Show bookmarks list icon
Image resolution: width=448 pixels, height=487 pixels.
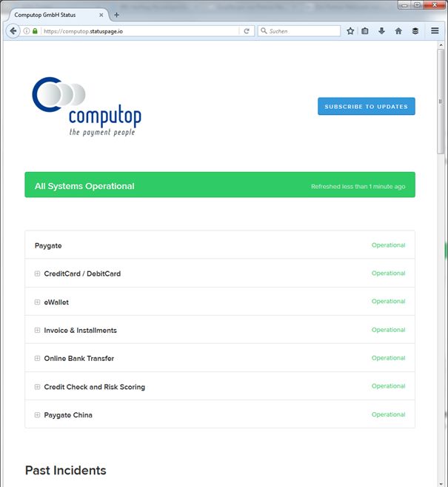click(x=365, y=31)
